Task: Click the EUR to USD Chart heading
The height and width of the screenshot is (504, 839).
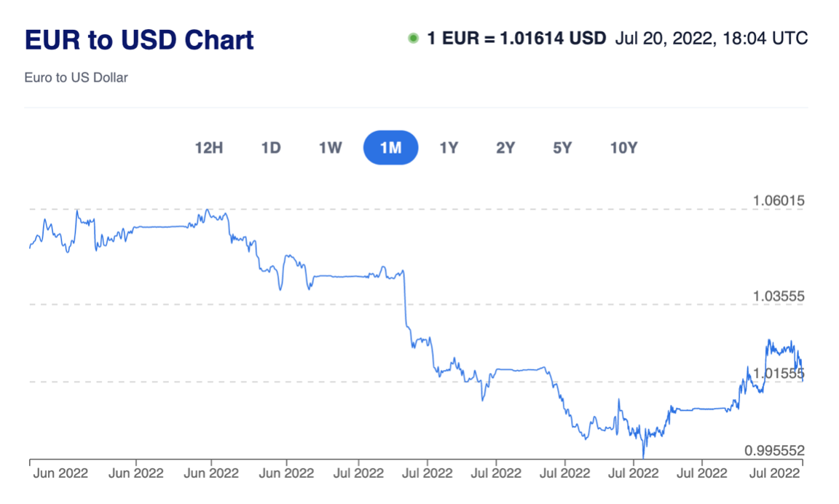Action: (139, 39)
